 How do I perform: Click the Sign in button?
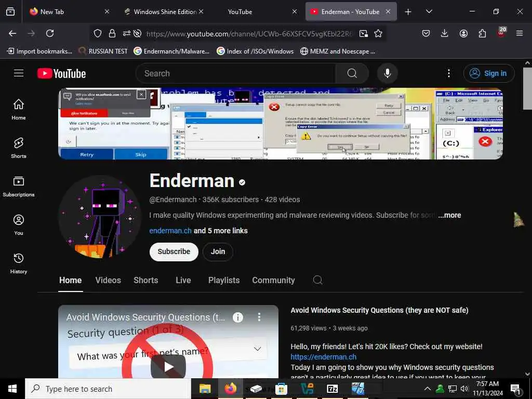pyautogui.click(x=489, y=73)
